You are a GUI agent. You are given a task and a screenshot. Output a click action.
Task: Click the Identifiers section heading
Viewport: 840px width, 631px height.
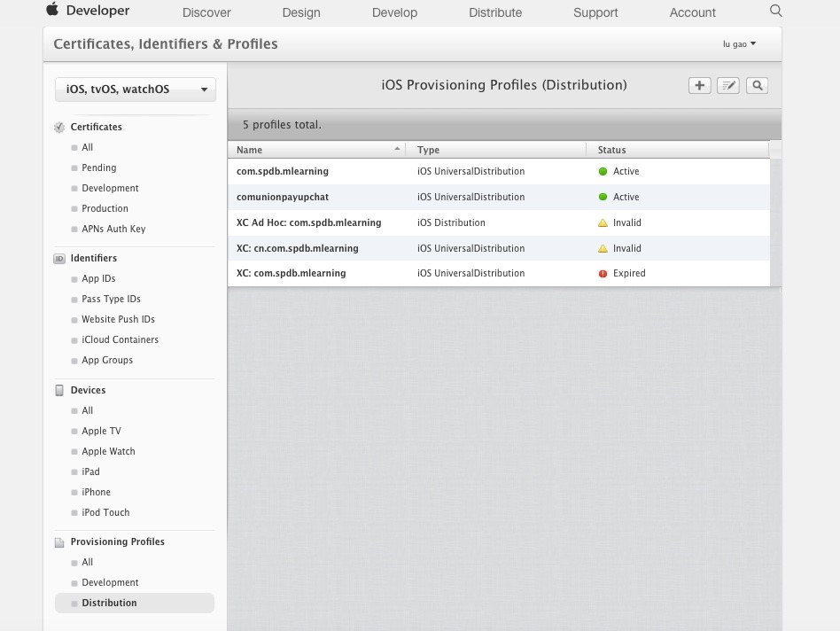(x=94, y=258)
